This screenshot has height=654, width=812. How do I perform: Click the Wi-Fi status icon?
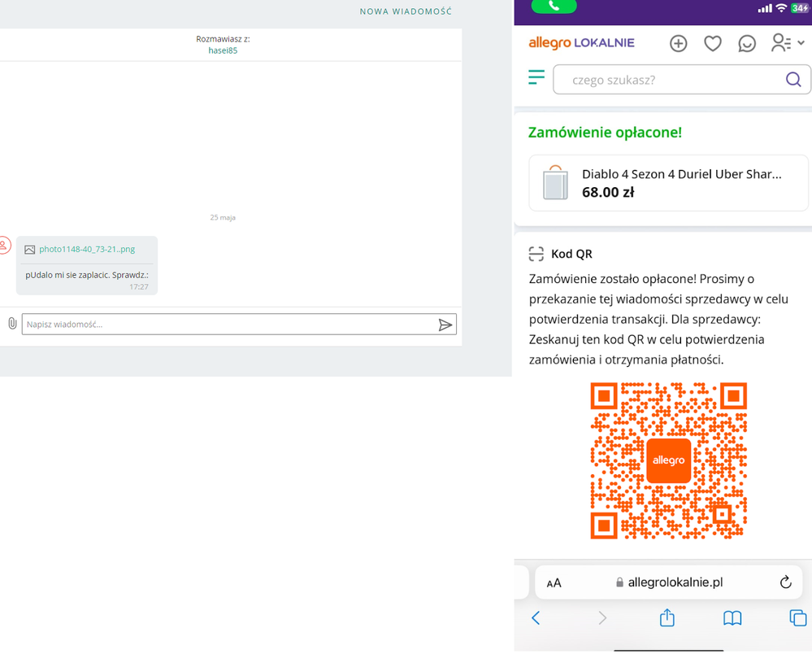coord(781,8)
